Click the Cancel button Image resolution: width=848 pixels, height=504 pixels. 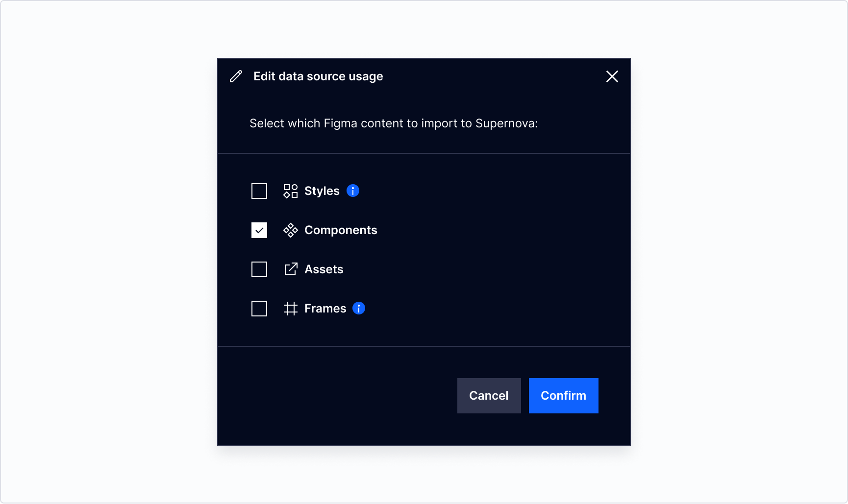pos(489,396)
